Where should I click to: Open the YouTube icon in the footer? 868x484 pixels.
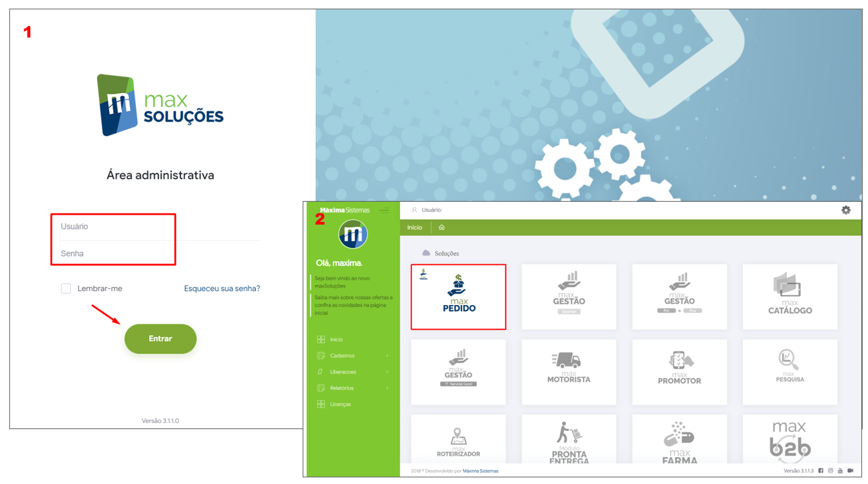coord(840,471)
